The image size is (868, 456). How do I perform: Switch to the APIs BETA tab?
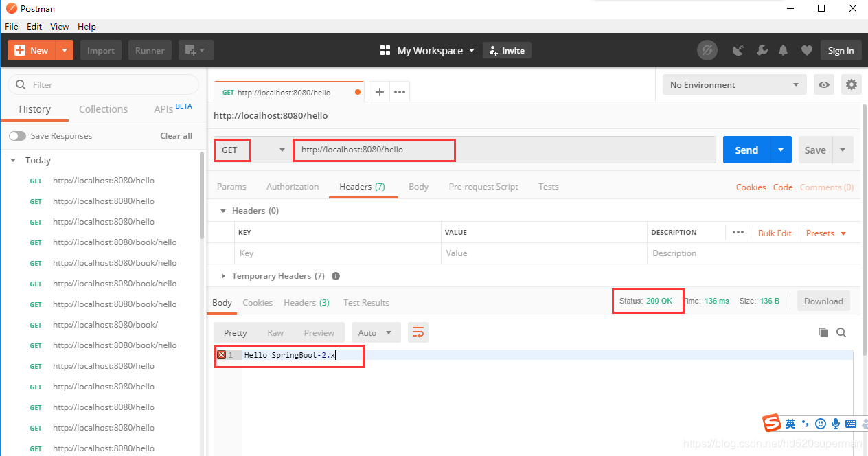[172, 109]
